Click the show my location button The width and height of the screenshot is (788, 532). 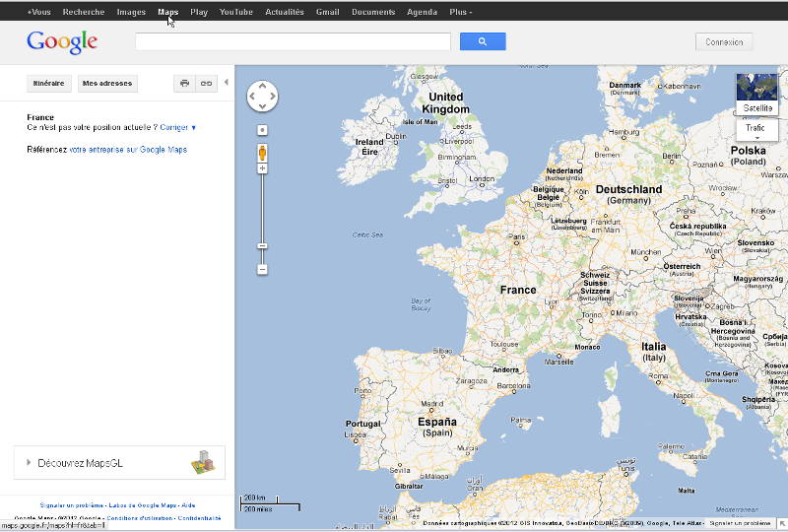(x=262, y=130)
